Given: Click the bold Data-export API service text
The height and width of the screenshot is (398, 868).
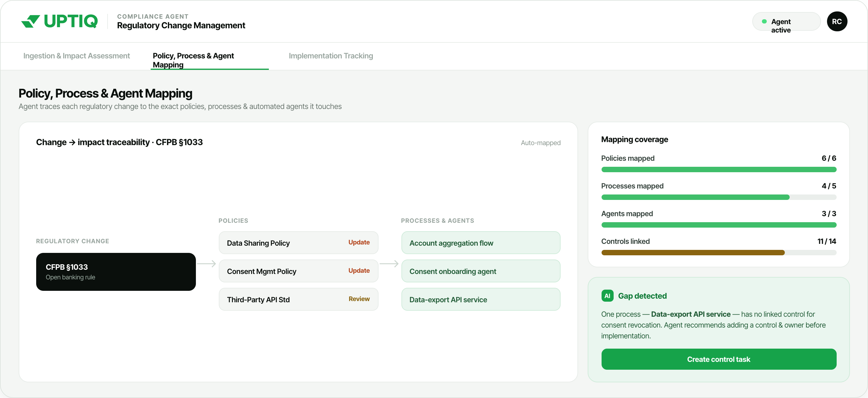Looking at the screenshot, I should [690, 314].
